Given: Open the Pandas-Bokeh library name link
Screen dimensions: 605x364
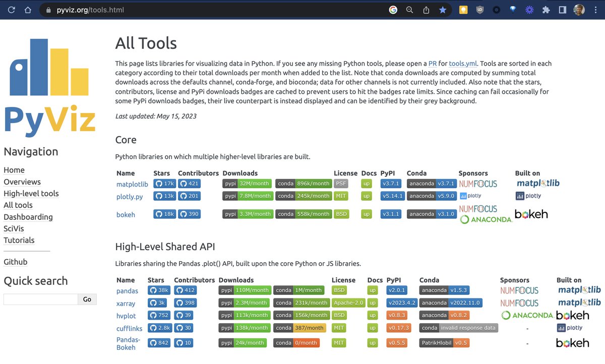Looking at the screenshot, I should (129, 343).
